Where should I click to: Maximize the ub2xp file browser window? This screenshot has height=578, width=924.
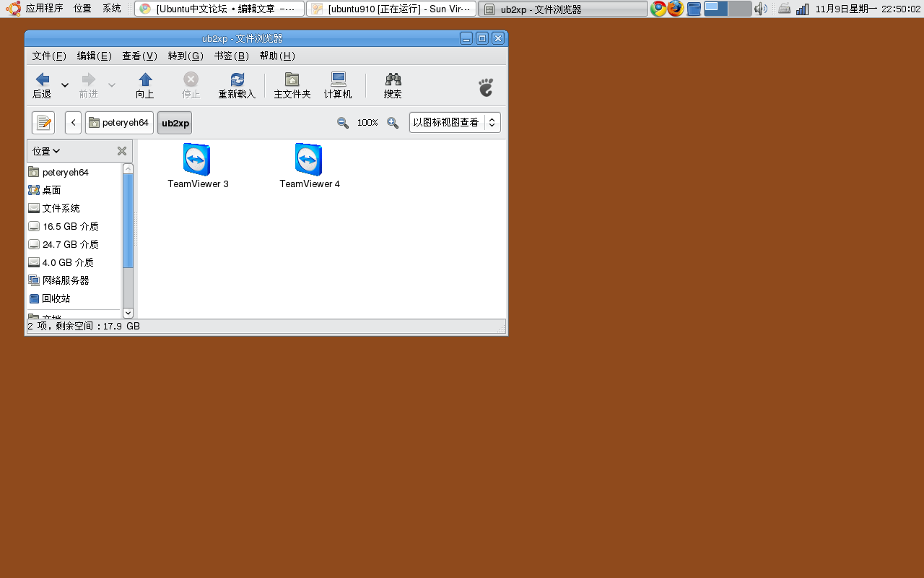pos(482,38)
